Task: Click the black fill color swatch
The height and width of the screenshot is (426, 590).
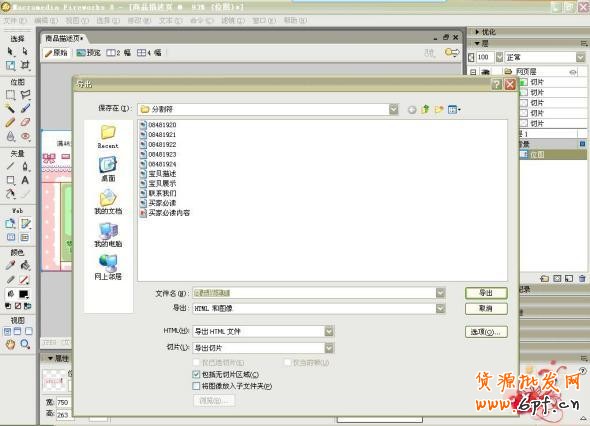Action: click(24, 294)
